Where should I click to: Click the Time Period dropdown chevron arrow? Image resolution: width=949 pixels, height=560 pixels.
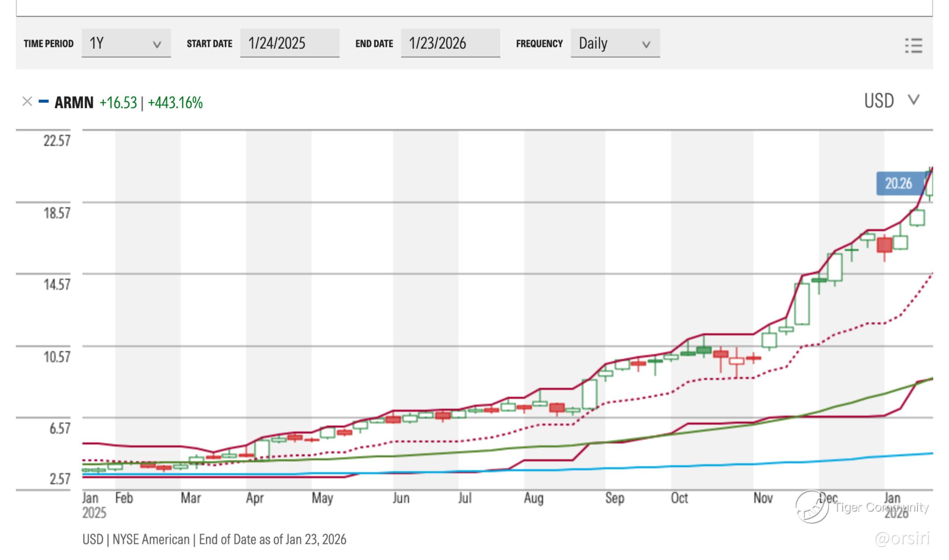tap(157, 45)
